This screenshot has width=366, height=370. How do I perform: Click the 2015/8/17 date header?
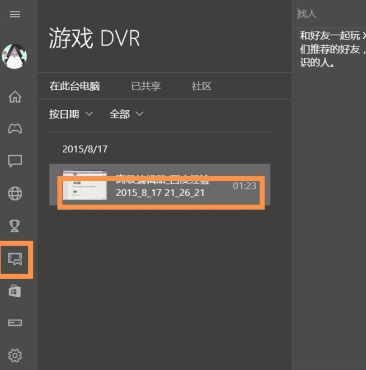click(85, 149)
